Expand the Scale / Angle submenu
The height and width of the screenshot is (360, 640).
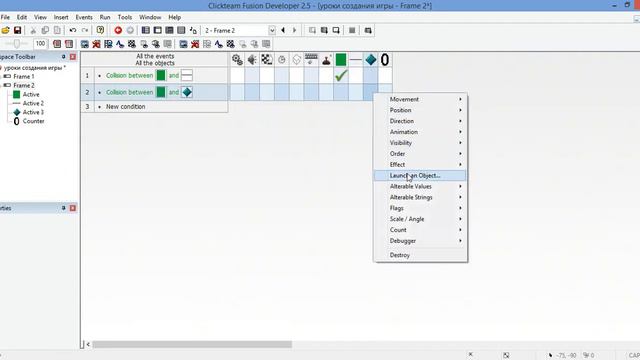[x=420, y=219]
